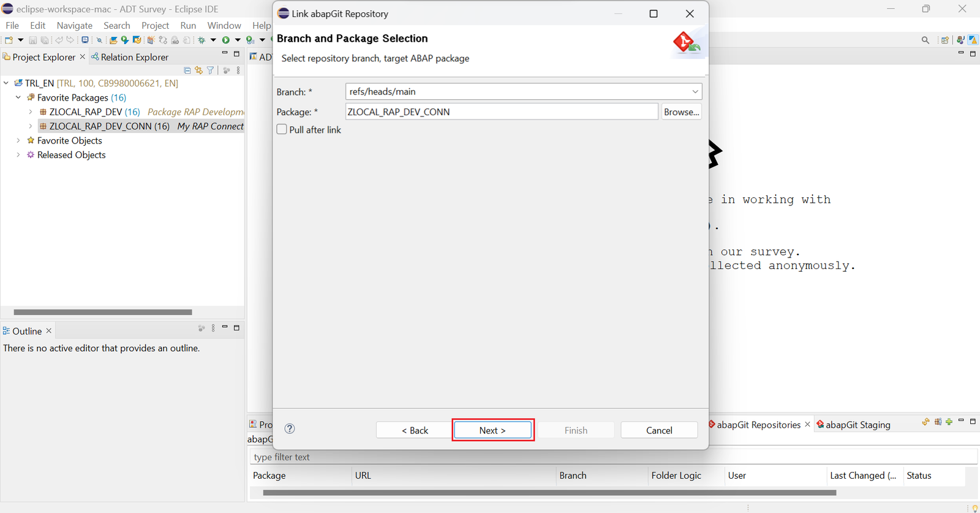980x513 pixels.
Task: Open the Project Explorer view menu dots
Action: coord(238,70)
